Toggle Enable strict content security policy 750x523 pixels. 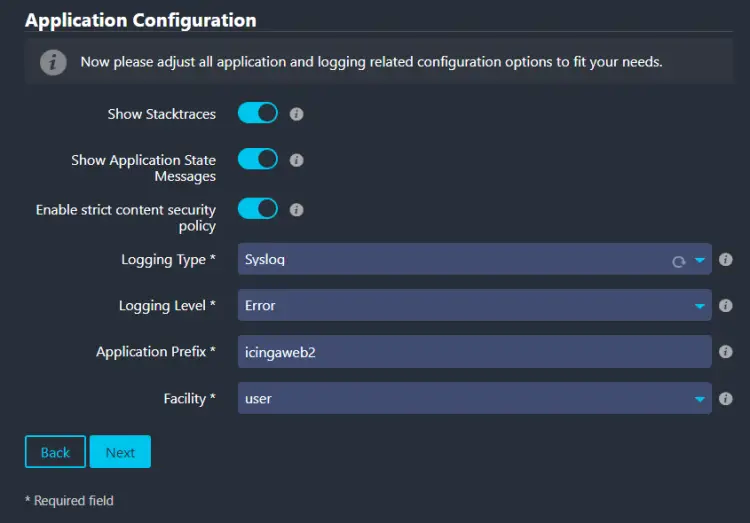pyautogui.click(x=258, y=209)
